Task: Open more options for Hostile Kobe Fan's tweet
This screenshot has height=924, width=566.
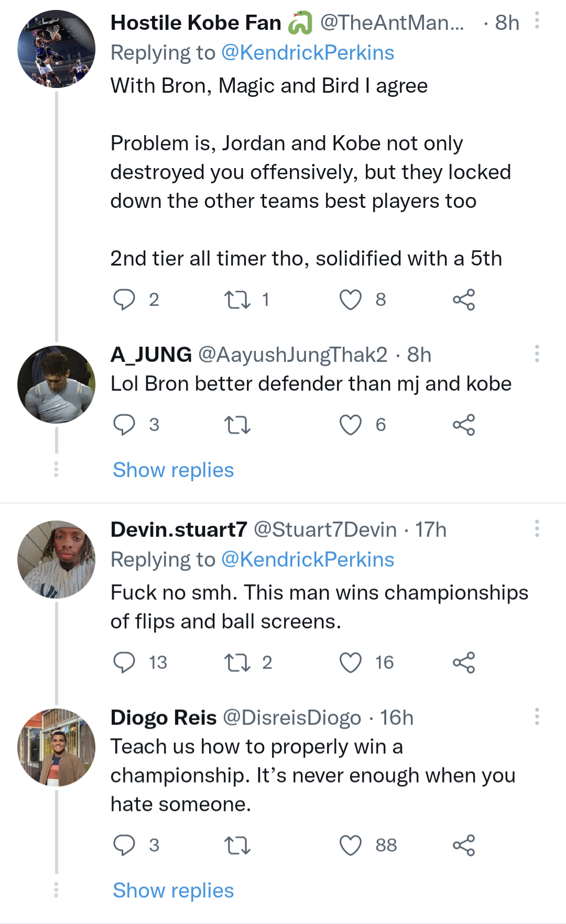Action: (537, 21)
